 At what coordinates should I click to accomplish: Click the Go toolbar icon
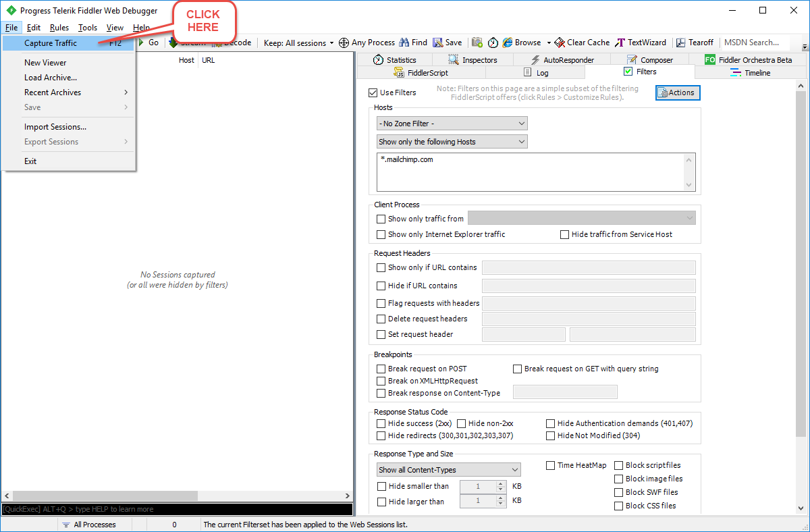click(x=142, y=43)
